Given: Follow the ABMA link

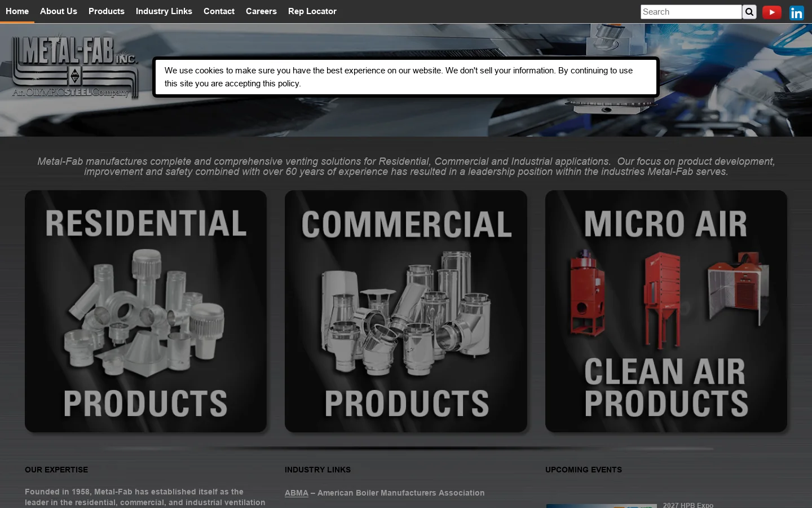Looking at the screenshot, I should point(297,493).
